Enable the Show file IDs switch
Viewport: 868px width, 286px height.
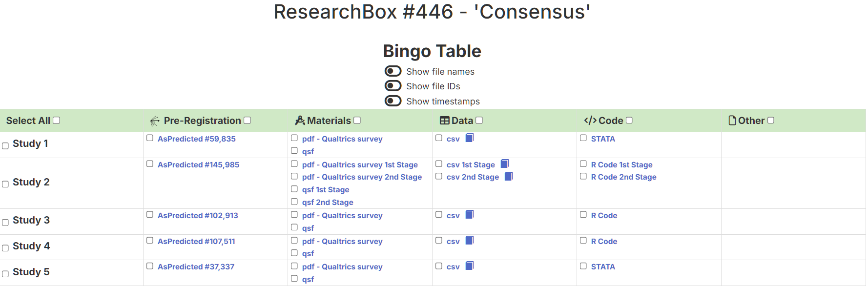[x=393, y=86]
